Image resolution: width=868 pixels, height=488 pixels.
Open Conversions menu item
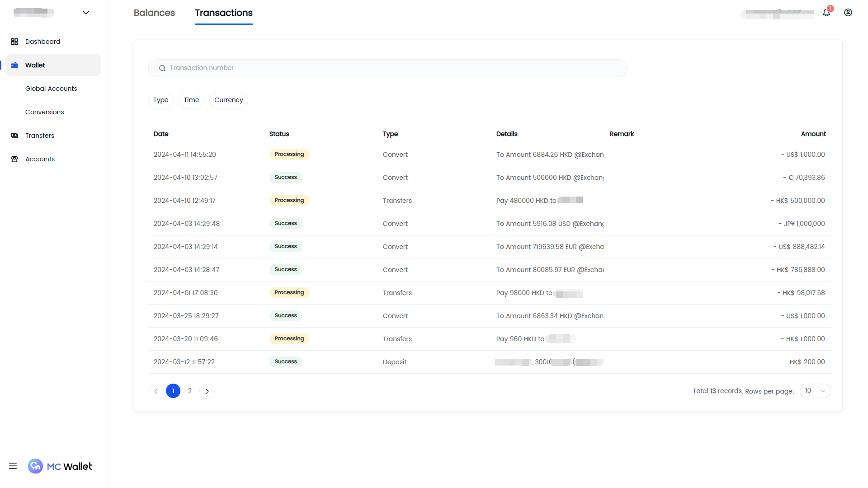coord(45,112)
